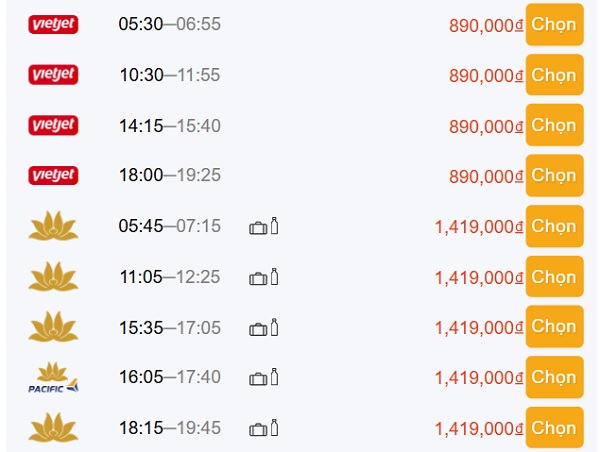
Task: Click the VietJet logo on the 14:15 flight
Action: [54, 125]
